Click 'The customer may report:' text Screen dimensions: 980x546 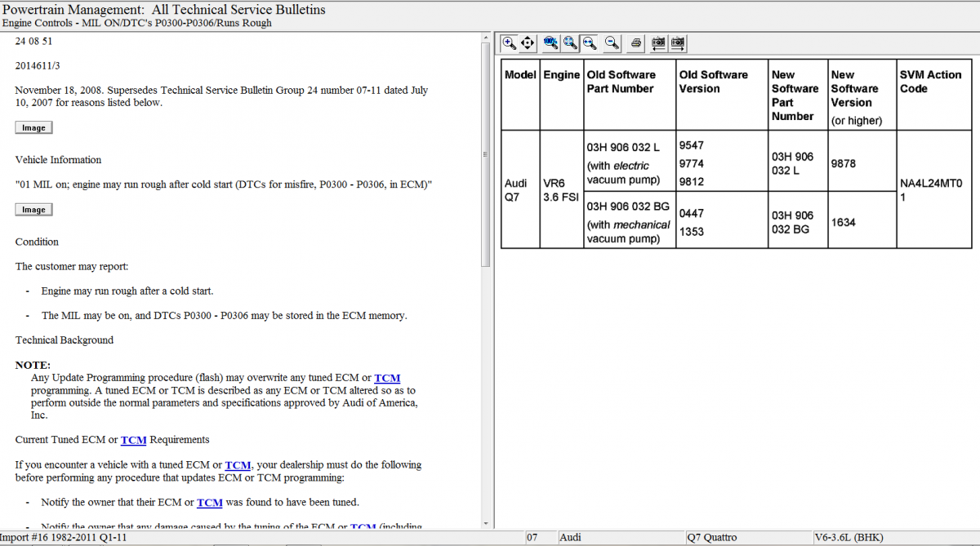point(72,266)
